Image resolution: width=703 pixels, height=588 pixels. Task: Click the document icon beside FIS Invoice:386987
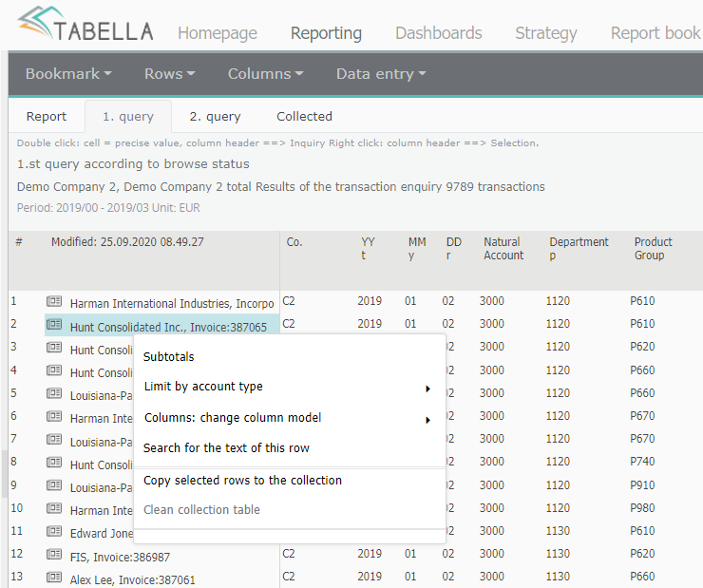54,554
